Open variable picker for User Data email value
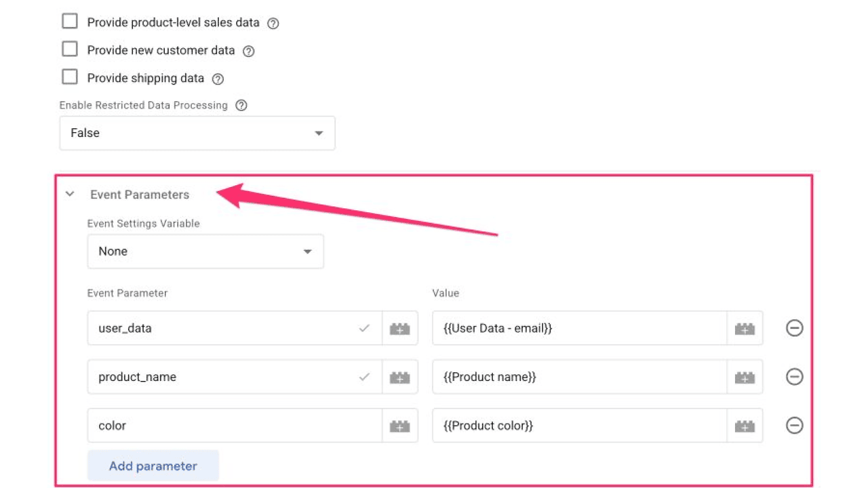This screenshot has width=868, height=488. [x=745, y=329]
